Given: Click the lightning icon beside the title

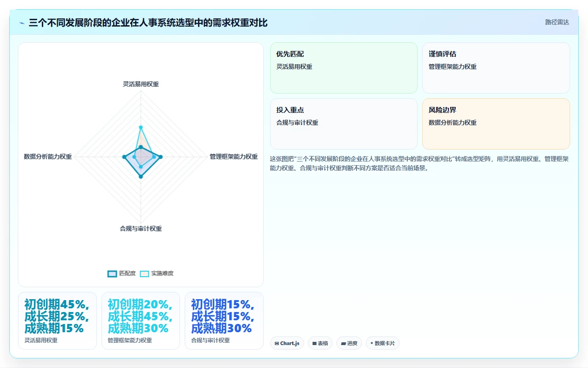Looking at the screenshot, I should (22, 23).
